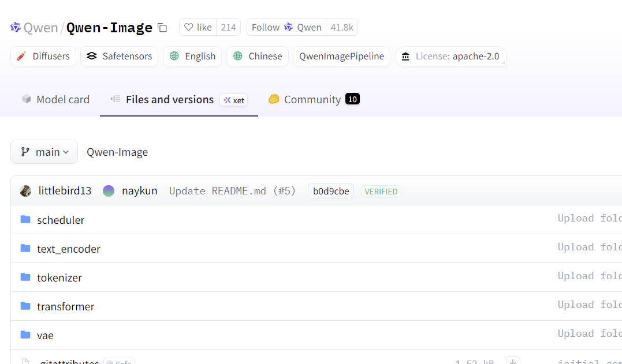Screen dimensions: 622x364
Task: Expand the main branch dropdown
Action: click(x=44, y=152)
